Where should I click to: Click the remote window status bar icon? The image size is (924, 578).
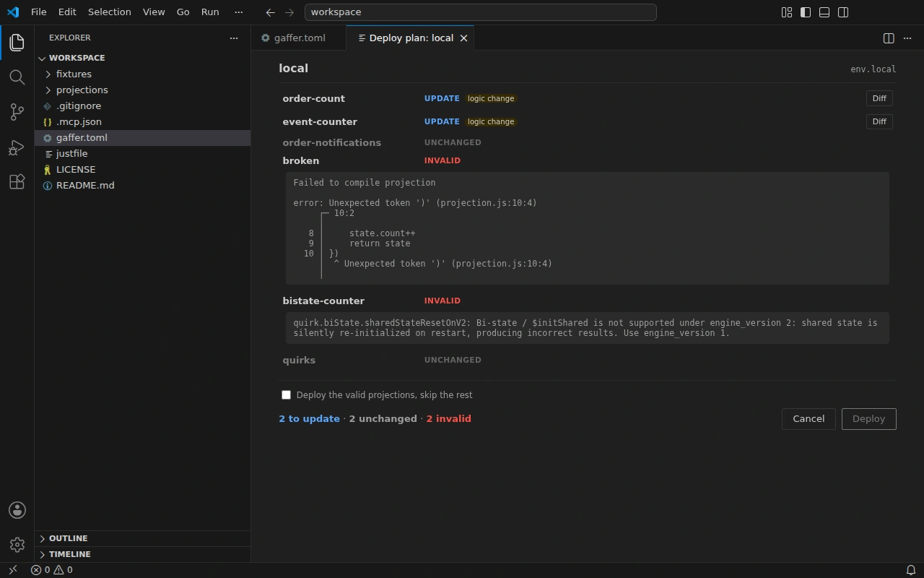12,570
